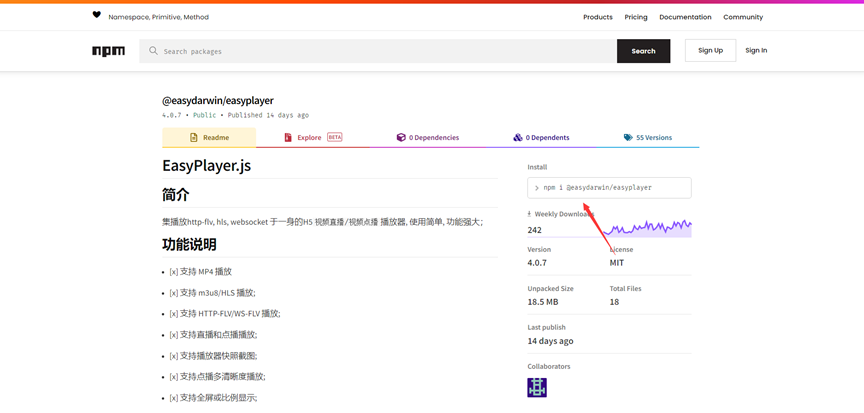Click the Readme file icon
This screenshot has height=413, width=864.
[x=193, y=138]
